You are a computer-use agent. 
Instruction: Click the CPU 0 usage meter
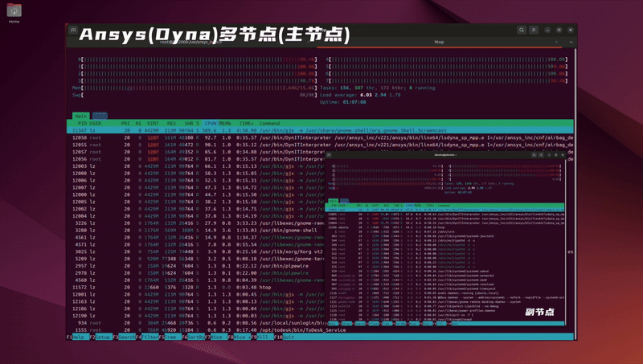pyautogui.click(x=197, y=59)
